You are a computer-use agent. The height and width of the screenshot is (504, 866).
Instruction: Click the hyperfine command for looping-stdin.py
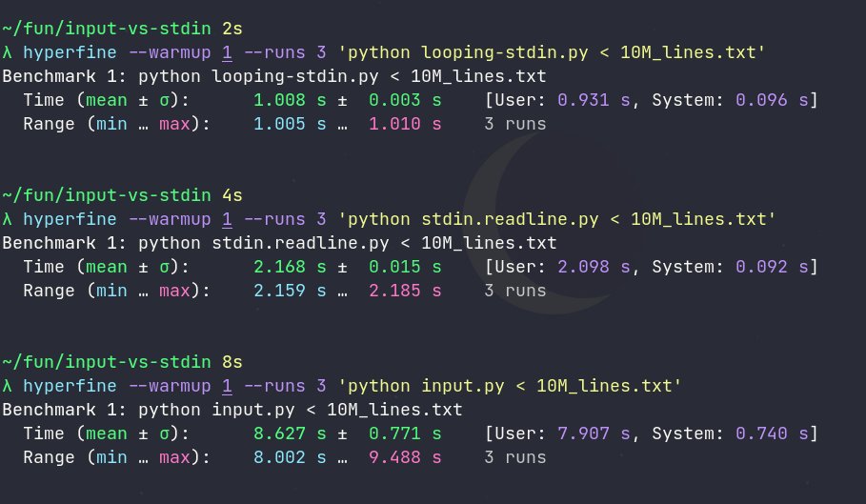pos(394,52)
